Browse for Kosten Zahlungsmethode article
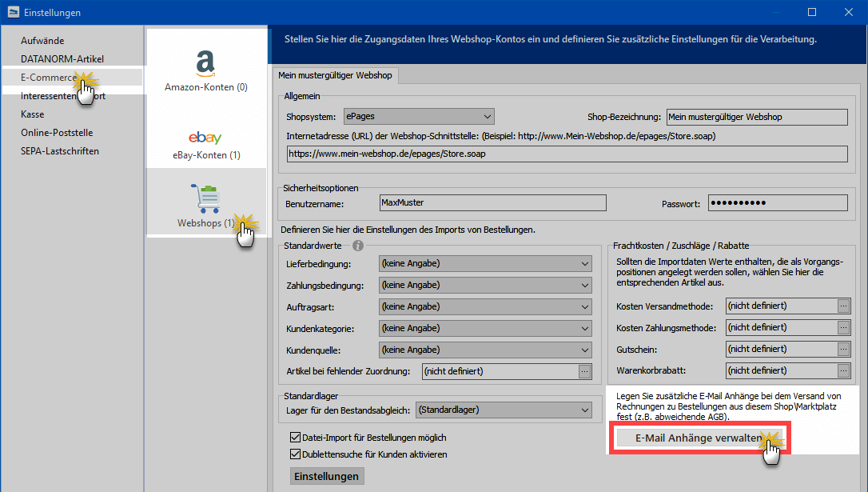The width and height of the screenshot is (868, 492). [843, 327]
